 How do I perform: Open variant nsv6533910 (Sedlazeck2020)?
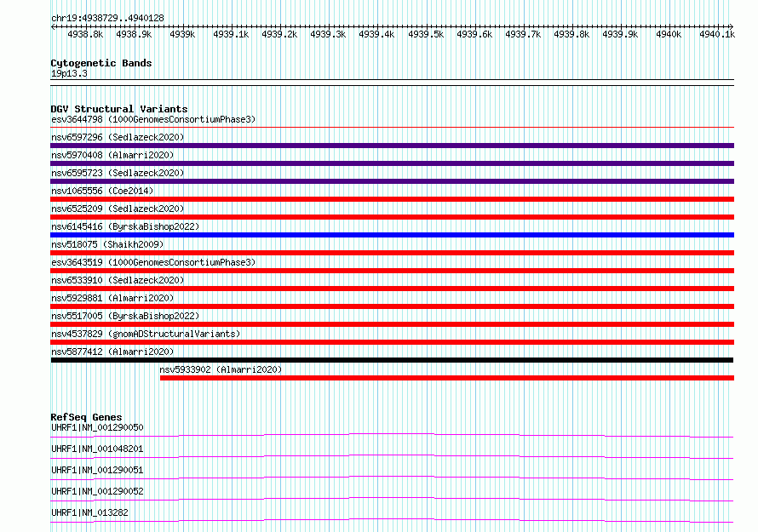(118, 280)
